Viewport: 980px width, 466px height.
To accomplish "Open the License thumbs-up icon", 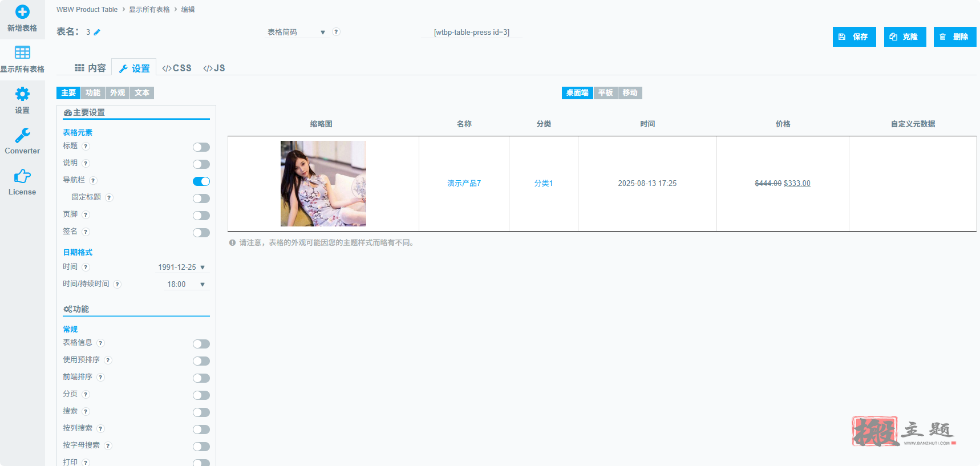I will (22, 176).
